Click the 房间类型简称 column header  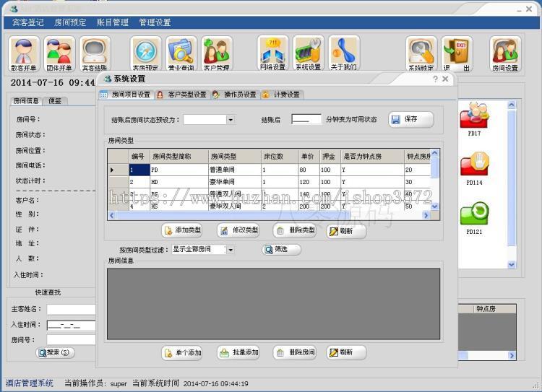(x=179, y=157)
